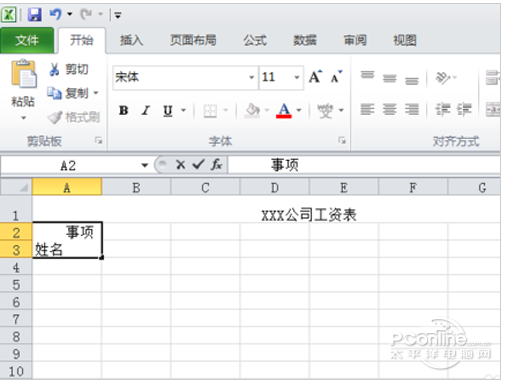Click the Excel application icon
The image size is (508, 385).
9,15
